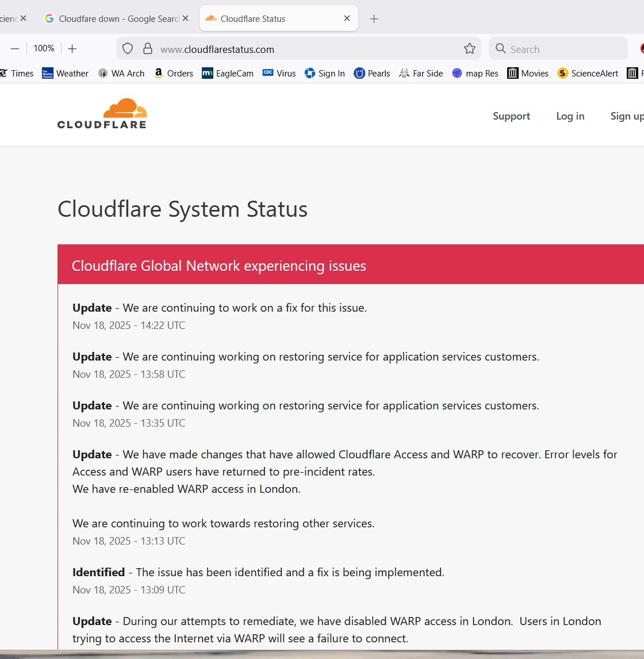Click the Log in link

(x=570, y=116)
